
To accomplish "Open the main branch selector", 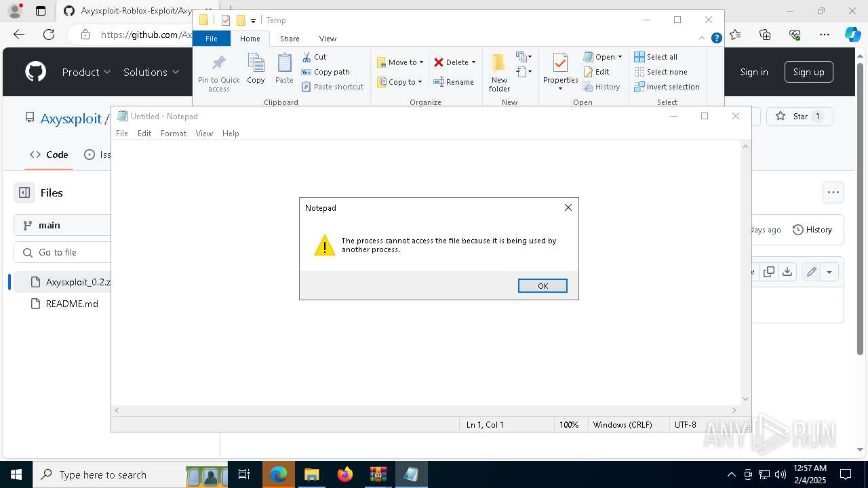I will [62, 225].
